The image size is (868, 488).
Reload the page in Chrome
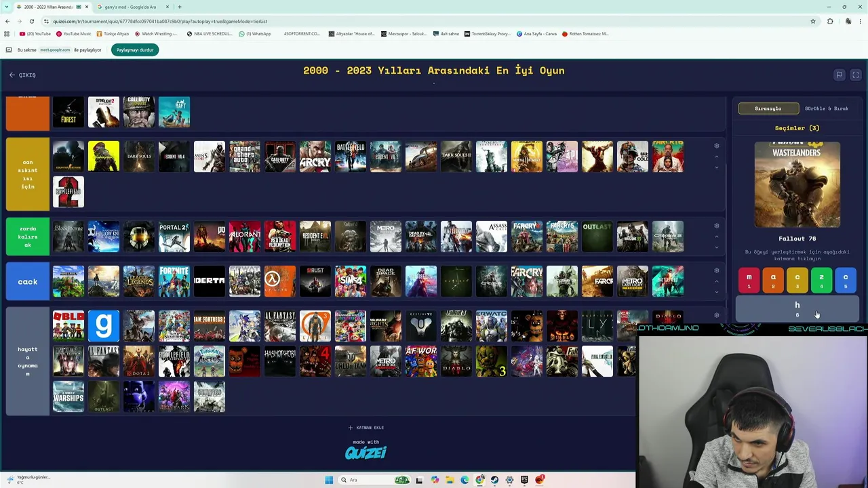(32, 21)
